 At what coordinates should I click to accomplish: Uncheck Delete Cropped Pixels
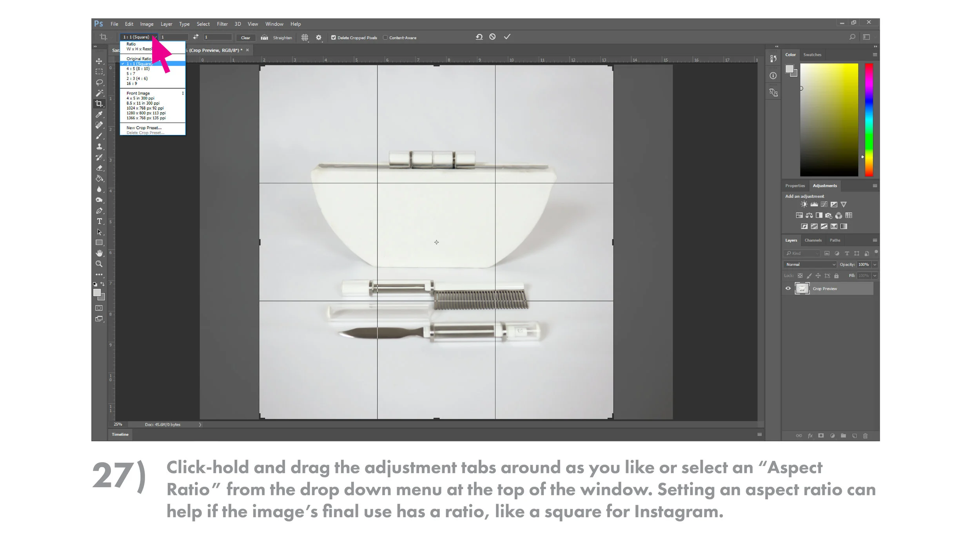pos(334,38)
